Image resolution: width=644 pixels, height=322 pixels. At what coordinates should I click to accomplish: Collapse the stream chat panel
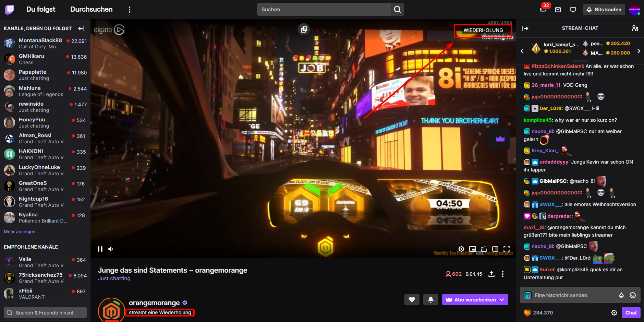pos(525,28)
